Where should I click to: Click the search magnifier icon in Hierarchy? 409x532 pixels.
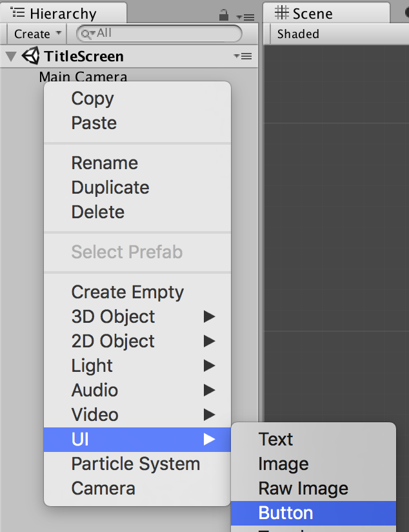[x=86, y=34]
